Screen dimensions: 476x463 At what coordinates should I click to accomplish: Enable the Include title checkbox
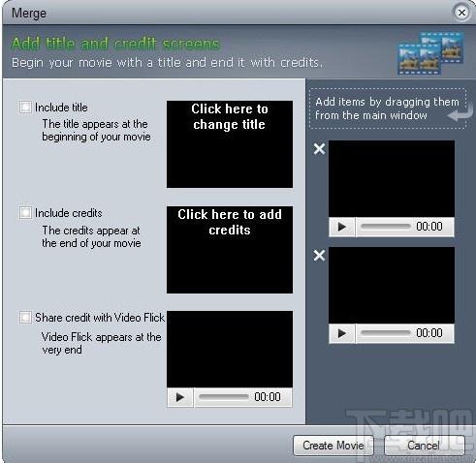pos(25,107)
